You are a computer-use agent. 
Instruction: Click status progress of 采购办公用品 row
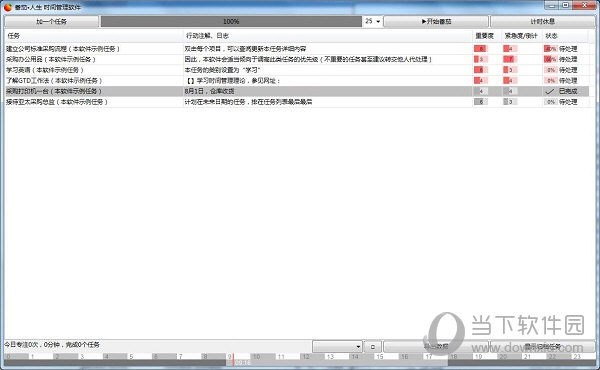pos(550,60)
